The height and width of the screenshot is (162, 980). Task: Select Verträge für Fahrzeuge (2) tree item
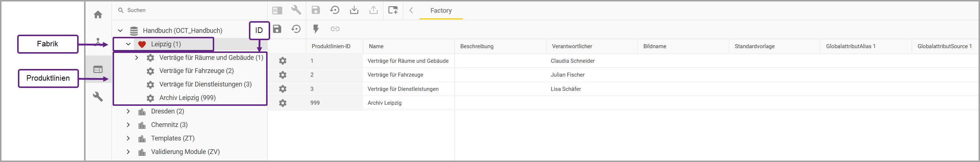coord(196,71)
